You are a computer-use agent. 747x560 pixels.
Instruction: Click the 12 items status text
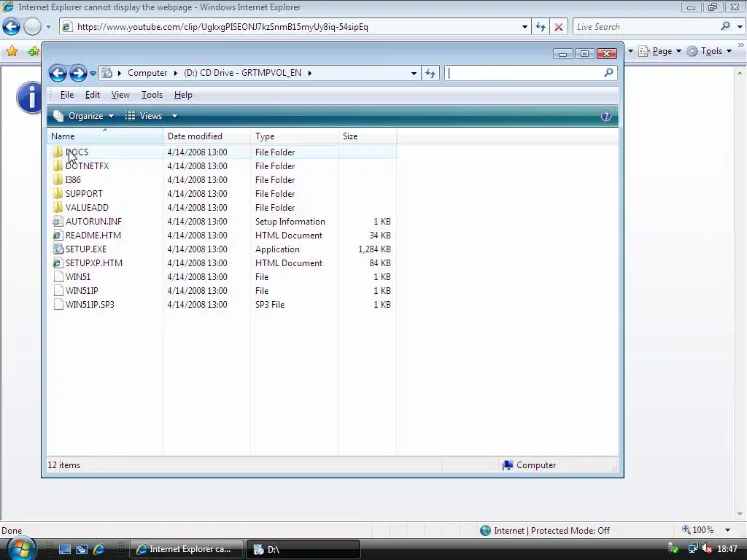coord(64,465)
